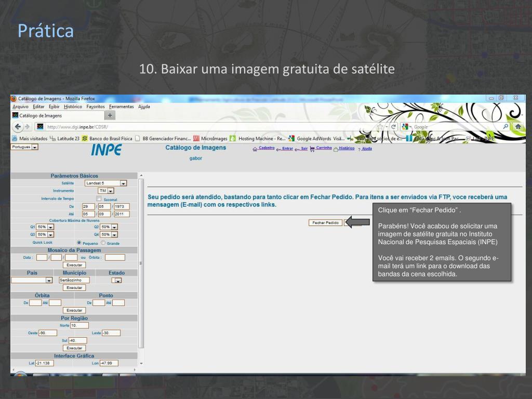The image size is (532, 399).
Task: Open Banco do Brasil Física bookmark
Action: (107, 138)
